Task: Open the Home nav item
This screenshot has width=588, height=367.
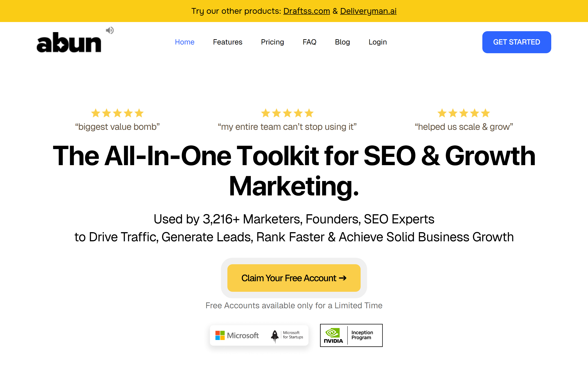Action: click(185, 42)
